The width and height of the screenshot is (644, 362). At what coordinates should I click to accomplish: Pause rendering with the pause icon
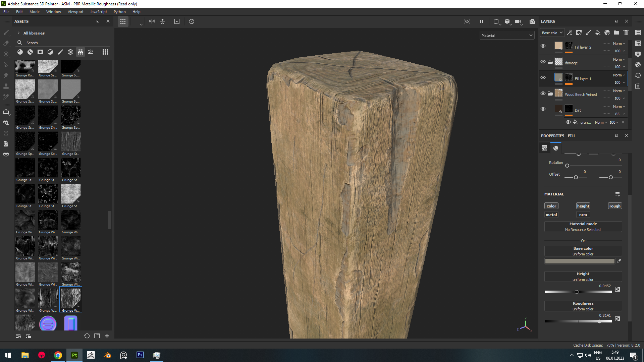[x=482, y=21]
